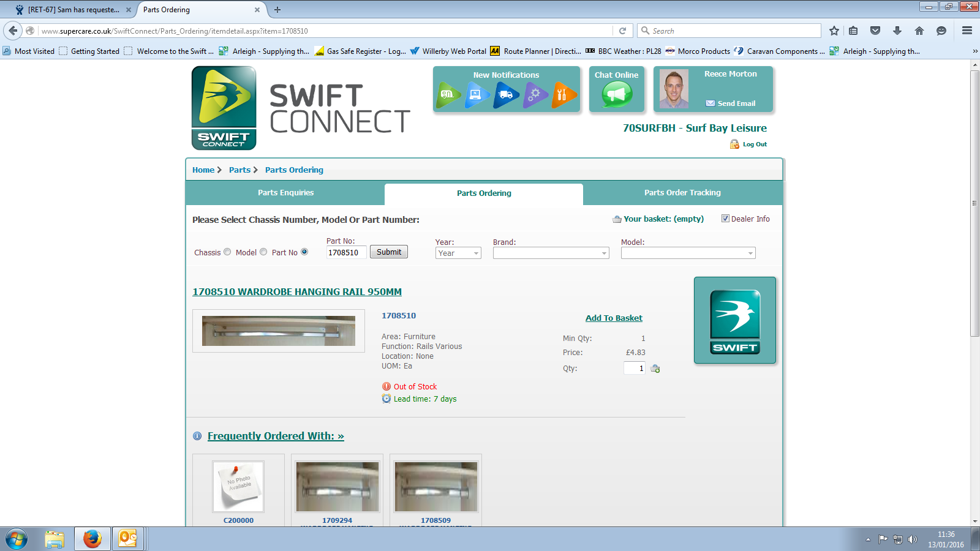Open a new browser tab with plus

pyautogui.click(x=277, y=10)
